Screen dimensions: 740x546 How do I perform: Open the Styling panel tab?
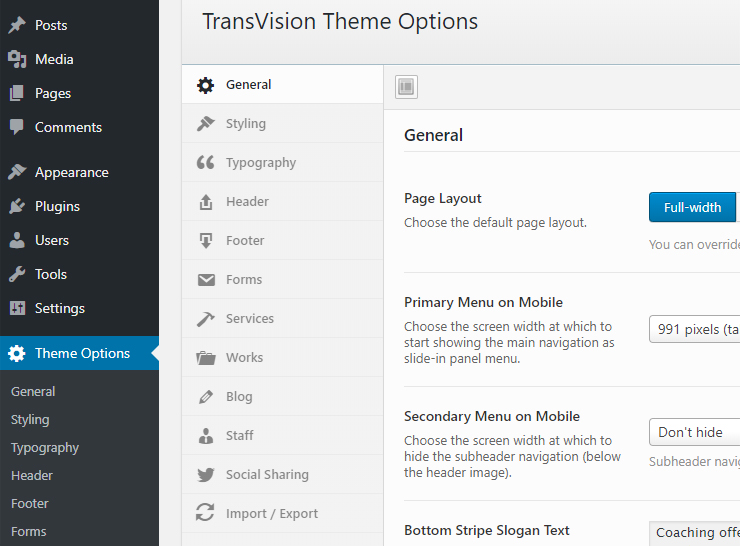[282, 124]
